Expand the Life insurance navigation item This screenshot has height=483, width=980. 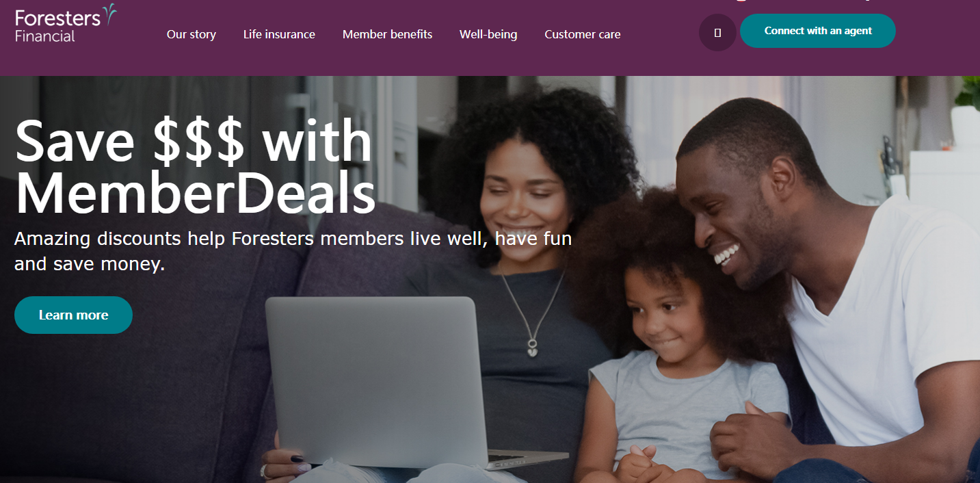(279, 34)
